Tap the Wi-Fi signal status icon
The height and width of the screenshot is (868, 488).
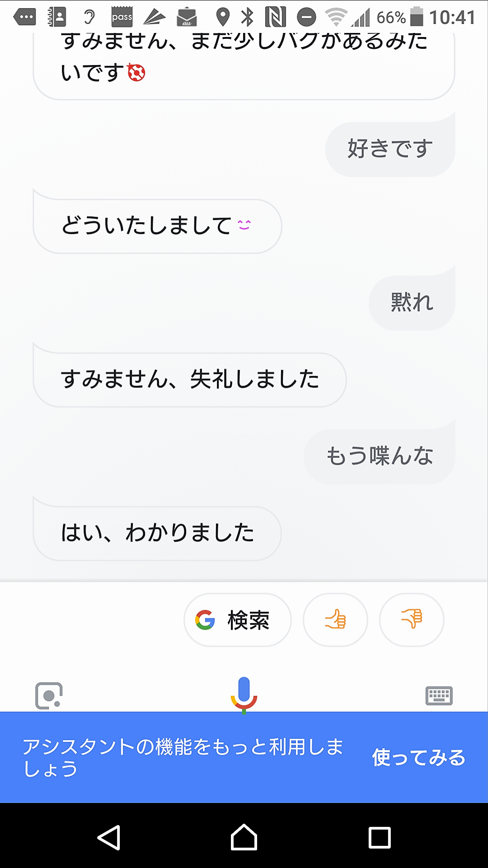click(x=336, y=17)
